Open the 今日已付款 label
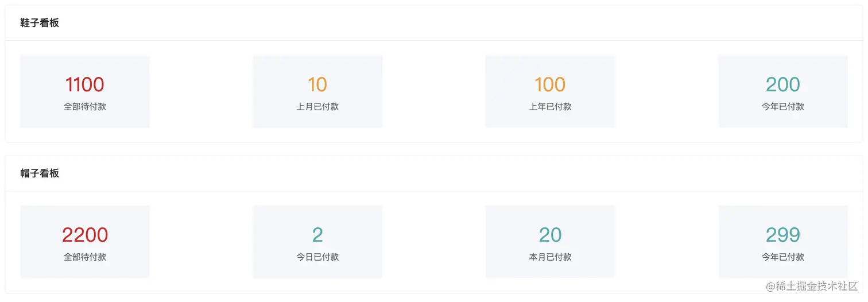 [317, 257]
